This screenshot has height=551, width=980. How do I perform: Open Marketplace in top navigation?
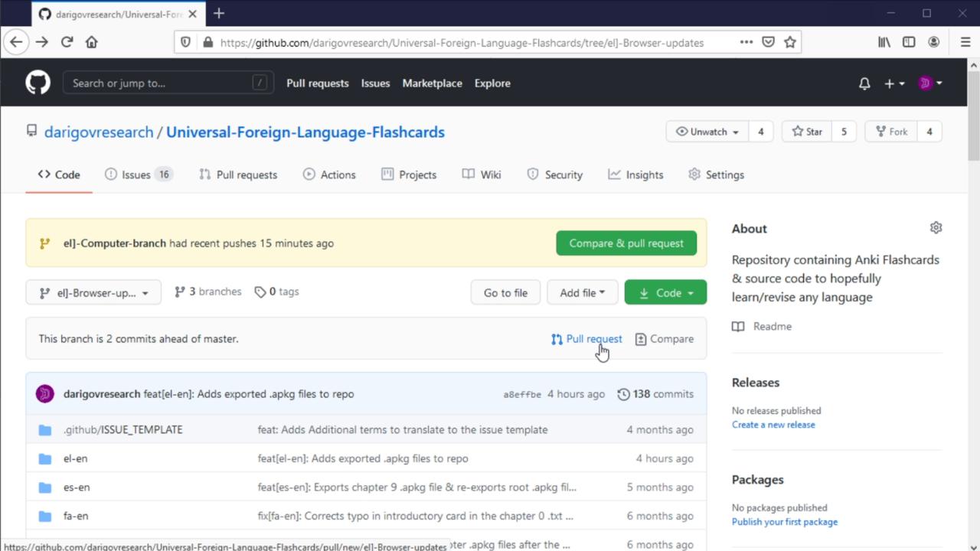433,83
